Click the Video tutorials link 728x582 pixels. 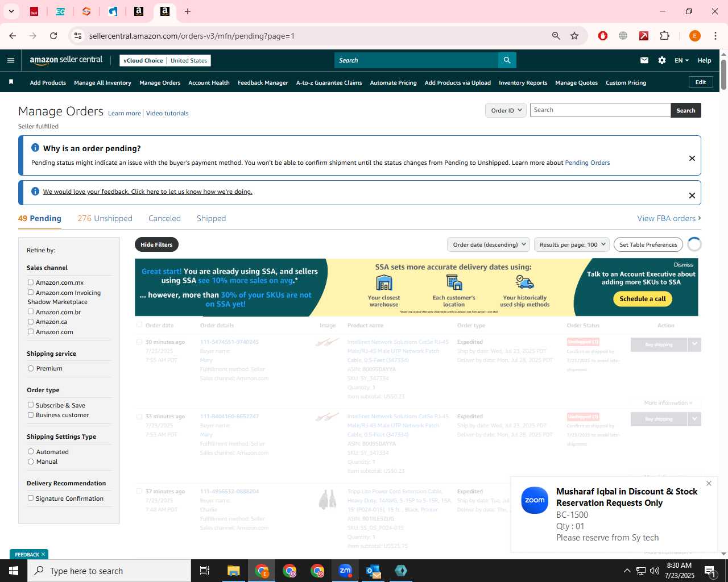click(167, 113)
